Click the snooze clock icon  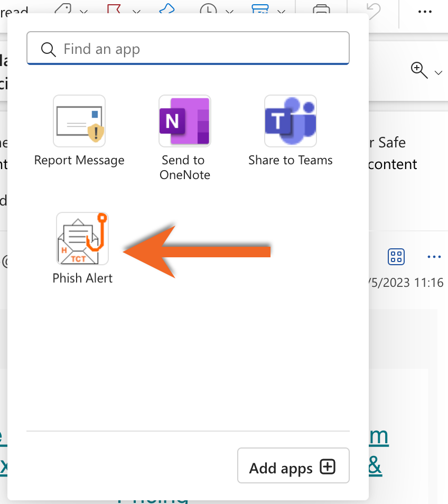(x=209, y=11)
